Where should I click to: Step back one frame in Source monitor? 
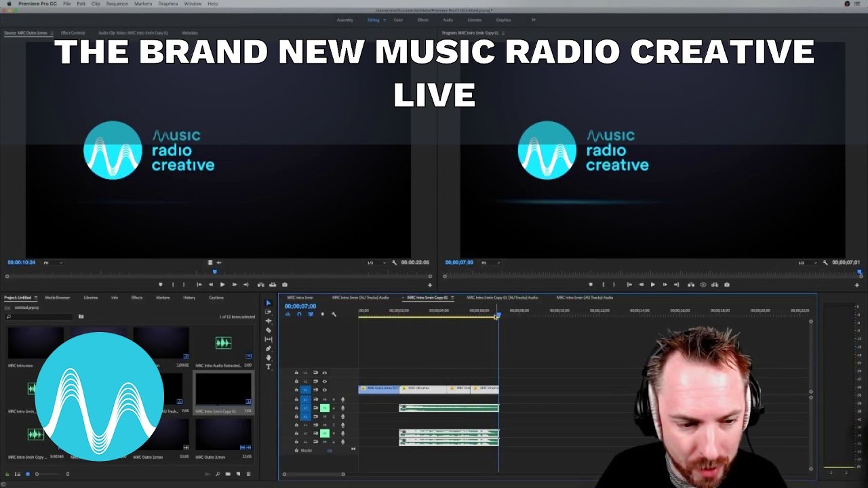211,285
